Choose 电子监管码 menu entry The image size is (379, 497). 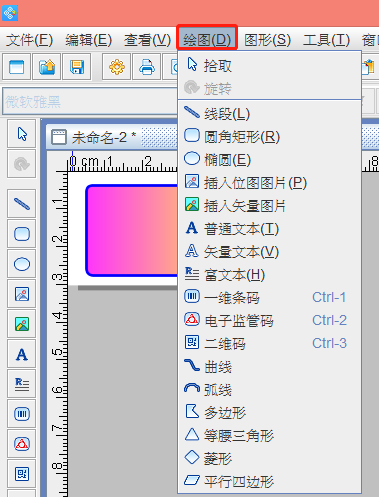pyautogui.click(x=270, y=320)
